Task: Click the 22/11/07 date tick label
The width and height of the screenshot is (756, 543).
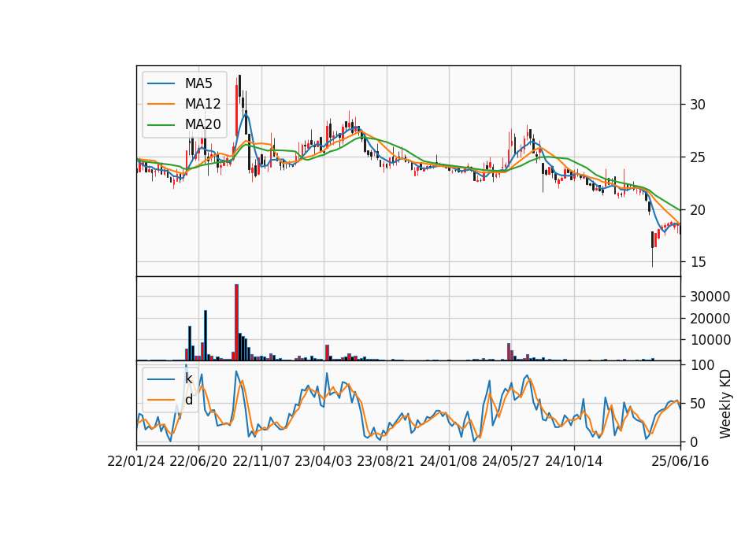Action: [261, 461]
